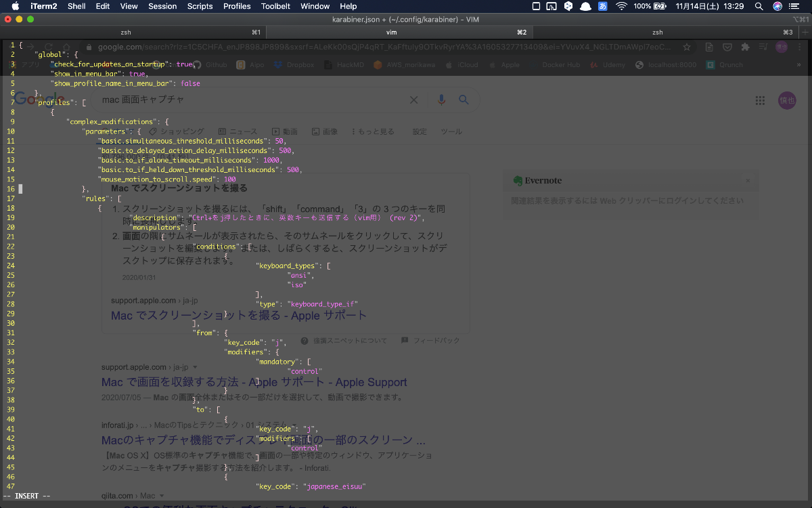Open the Help menu
812x508 pixels.
348,6
